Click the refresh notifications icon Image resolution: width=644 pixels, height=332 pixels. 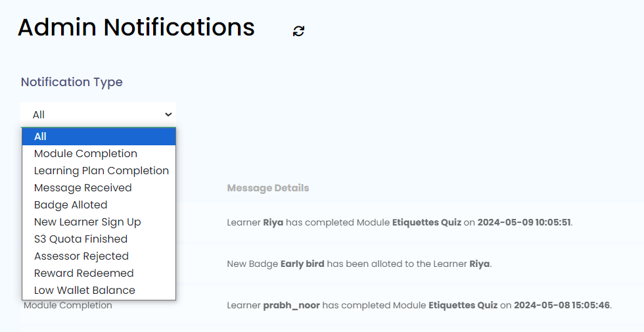(x=299, y=31)
